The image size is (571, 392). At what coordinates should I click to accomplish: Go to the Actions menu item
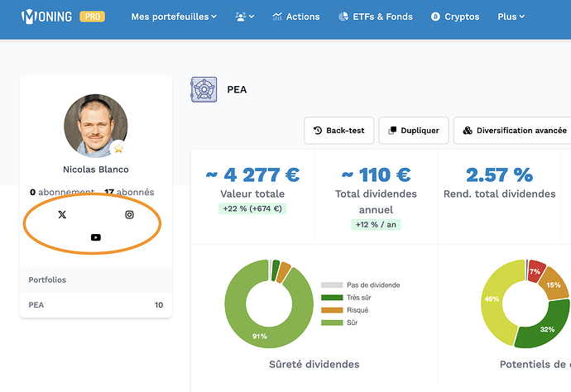295,17
